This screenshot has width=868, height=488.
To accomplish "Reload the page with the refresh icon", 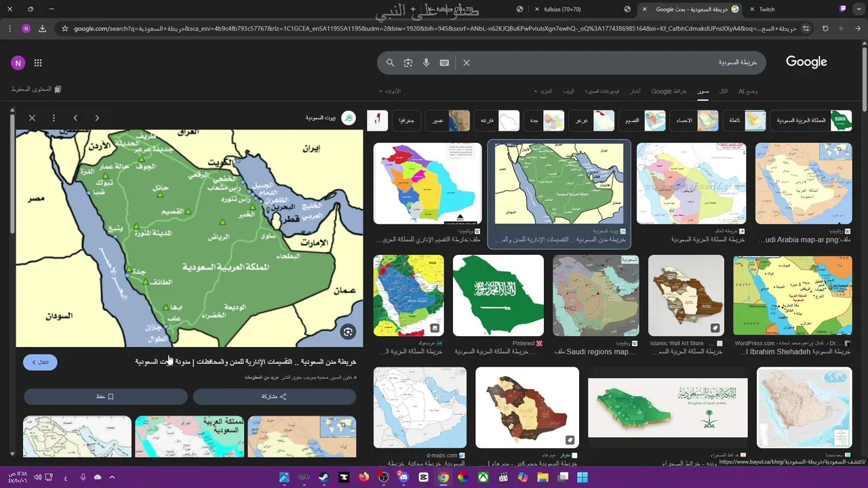I will pyautogui.click(x=825, y=28).
